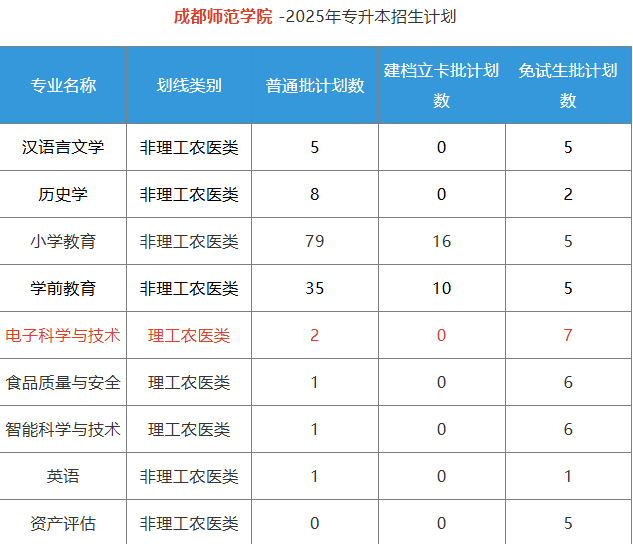Click 理工农医类 in the 食品质量与安全 row

(x=189, y=383)
